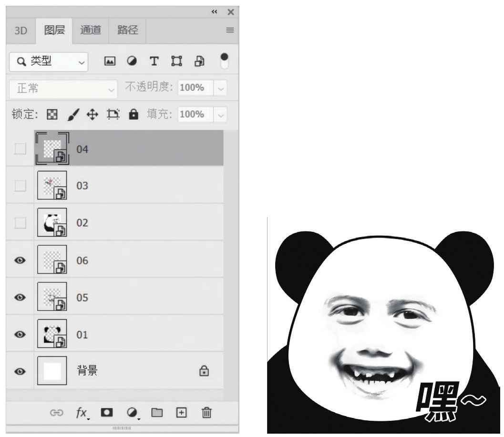Click layer name 05
This screenshot has width=504, height=437.
coord(82,298)
